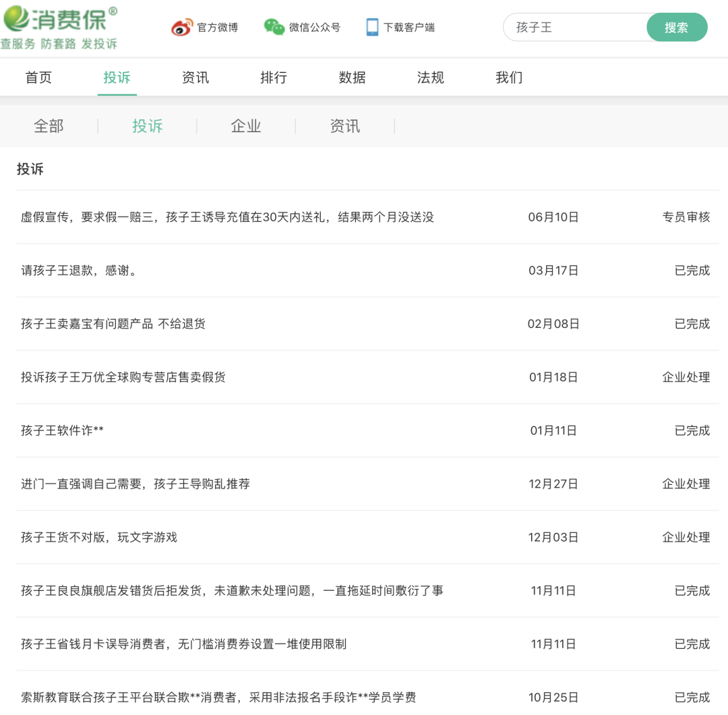Click the date 01月18日

553,377
